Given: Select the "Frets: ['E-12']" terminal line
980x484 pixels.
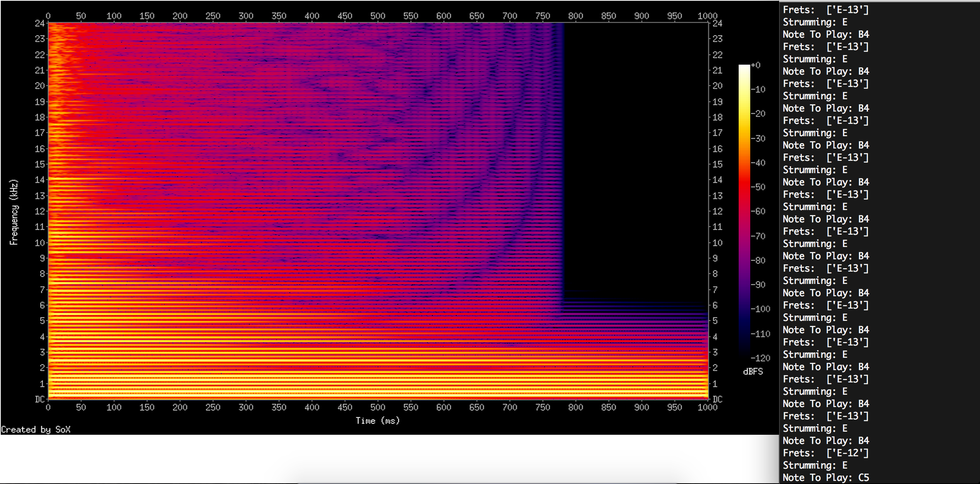Looking at the screenshot, I should (x=826, y=453).
